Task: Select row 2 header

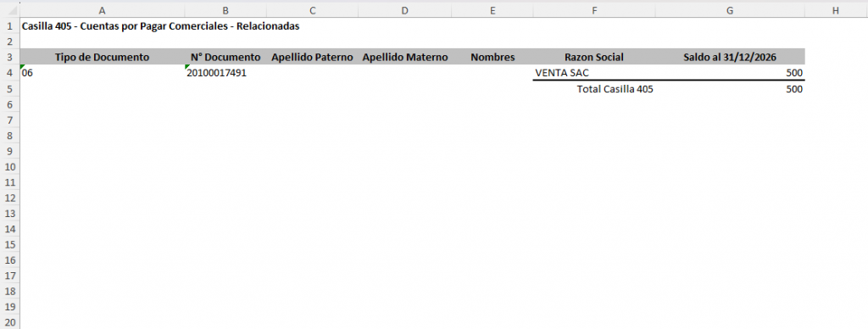Action: pyautogui.click(x=9, y=42)
